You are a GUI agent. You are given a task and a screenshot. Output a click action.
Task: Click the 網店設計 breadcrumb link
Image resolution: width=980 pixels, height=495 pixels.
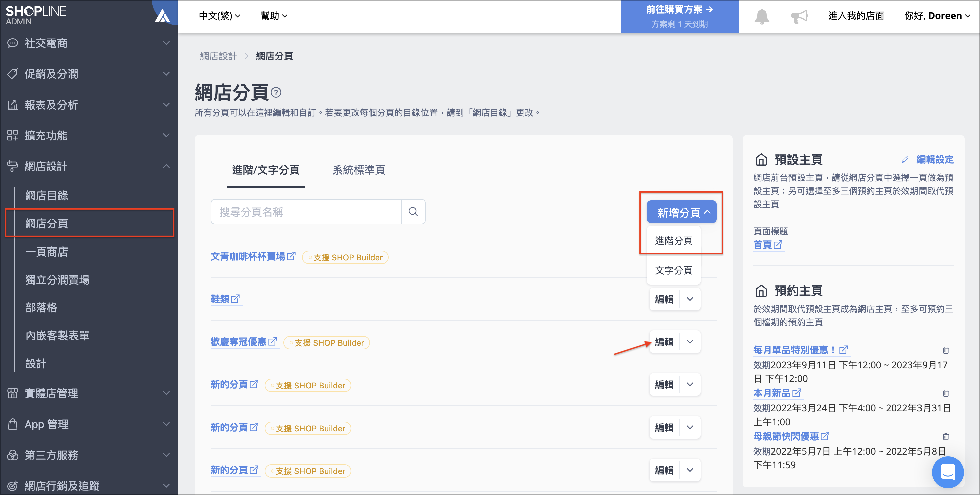218,56
